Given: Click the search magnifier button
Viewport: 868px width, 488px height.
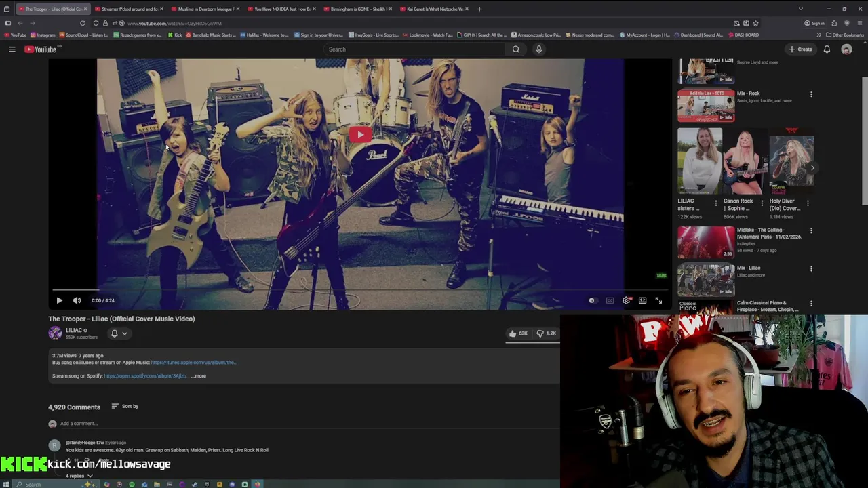Looking at the screenshot, I should click(x=516, y=49).
